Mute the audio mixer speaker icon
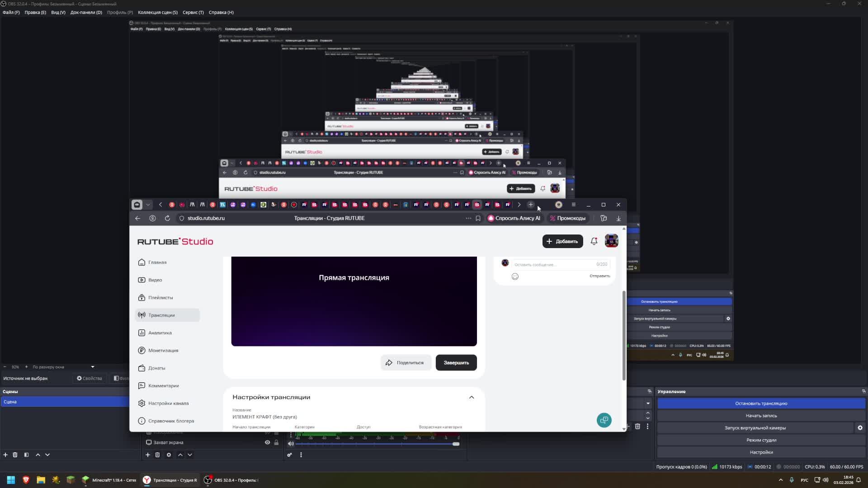868x488 pixels. click(291, 444)
